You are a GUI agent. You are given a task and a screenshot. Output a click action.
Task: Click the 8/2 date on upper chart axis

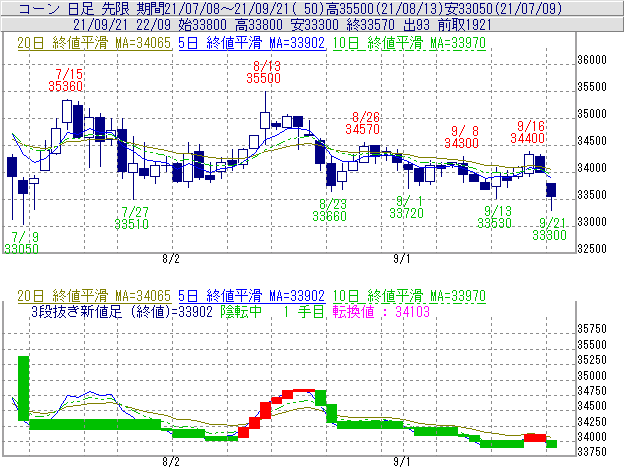point(171,259)
